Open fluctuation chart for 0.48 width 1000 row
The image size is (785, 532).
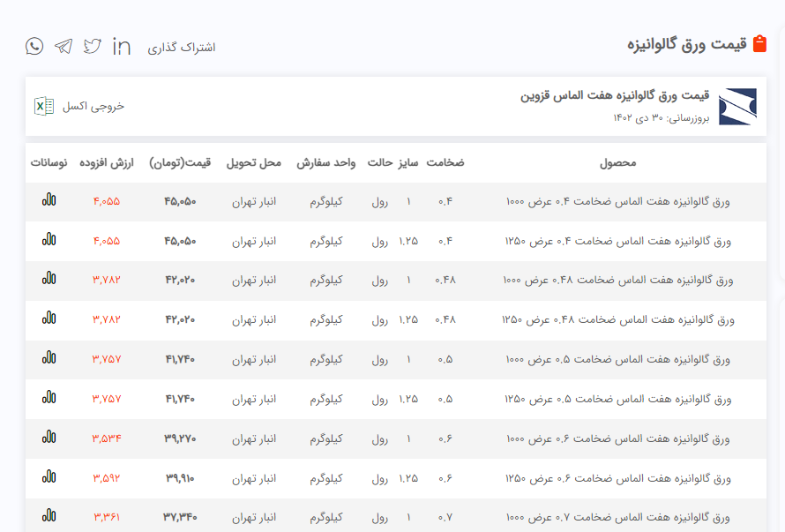click(x=49, y=279)
